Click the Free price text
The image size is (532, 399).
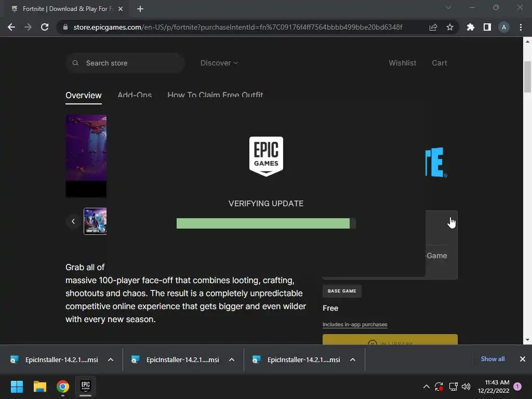pyautogui.click(x=330, y=308)
